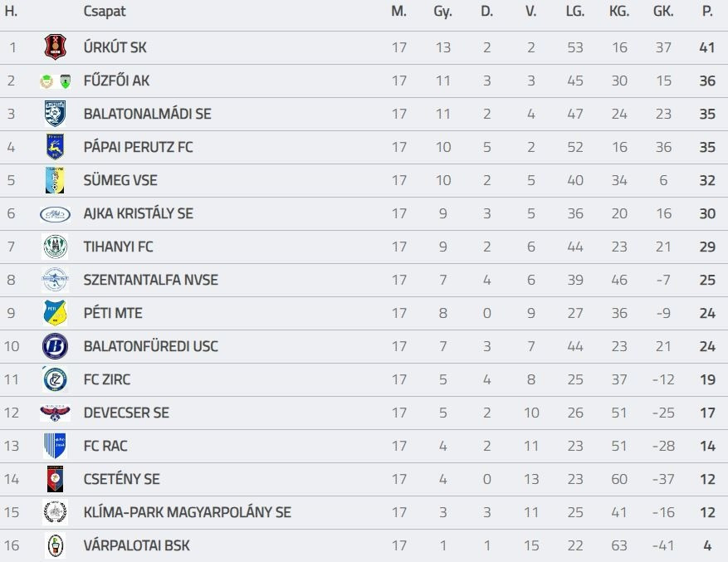Click the Ajka Kristály SE oval logo
This screenshot has width=728, height=562.
coord(55,214)
